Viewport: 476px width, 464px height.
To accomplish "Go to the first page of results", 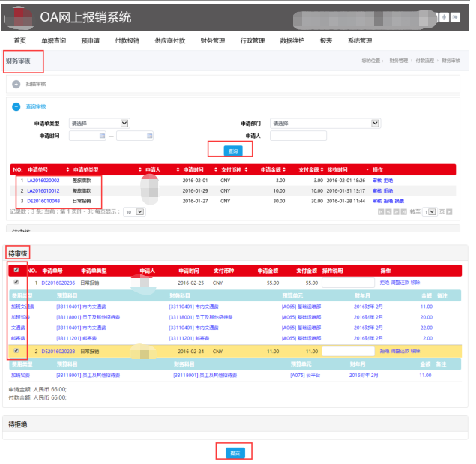I will click(x=380, y=212).
